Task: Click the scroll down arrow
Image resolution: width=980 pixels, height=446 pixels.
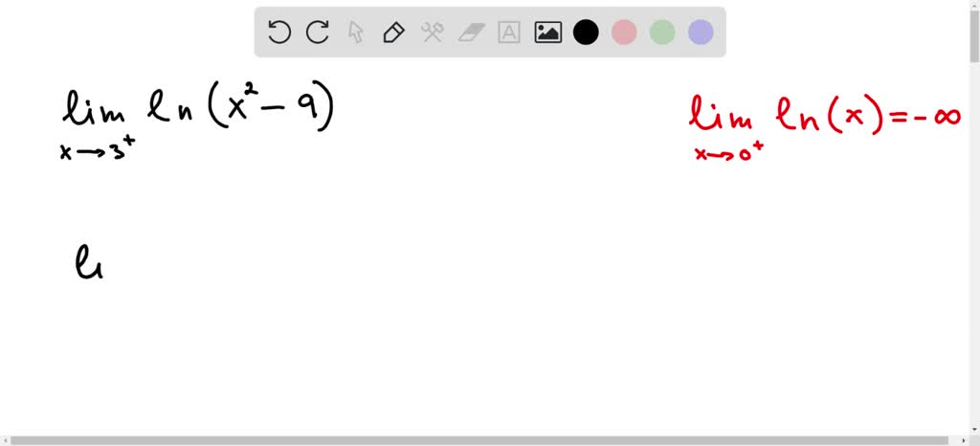Action: (975, 431)
